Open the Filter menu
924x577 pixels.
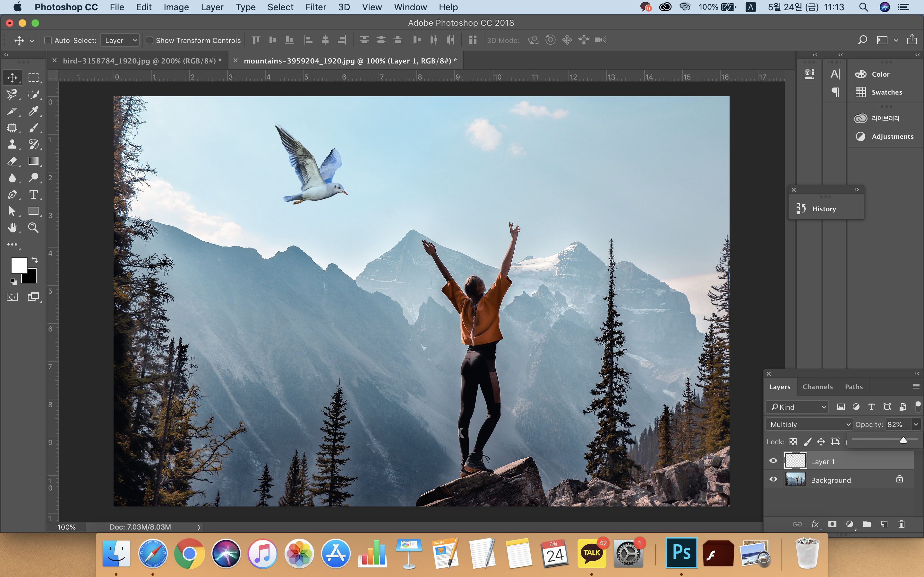[315, 7]
